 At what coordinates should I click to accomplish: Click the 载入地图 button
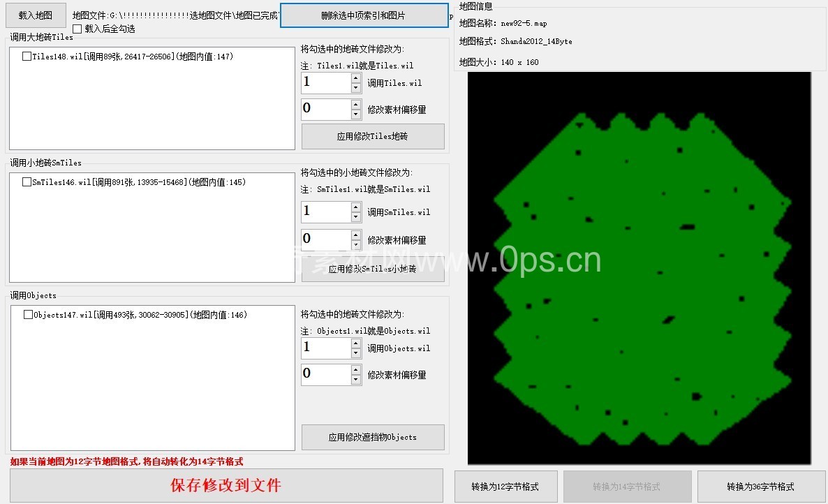click(36, 15)
